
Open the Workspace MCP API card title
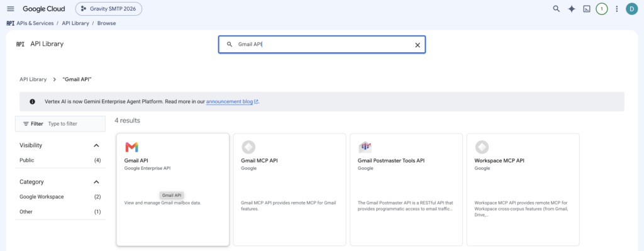click(499, 160)
